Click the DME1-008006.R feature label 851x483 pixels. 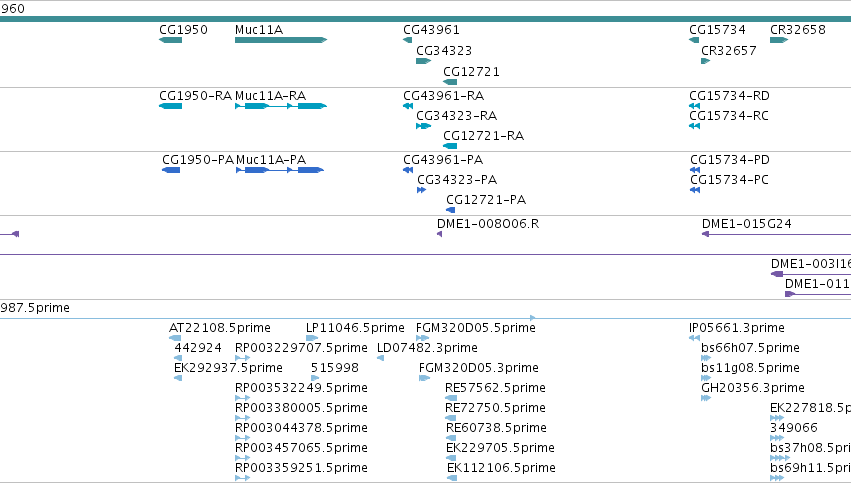[x=488, y=224]
